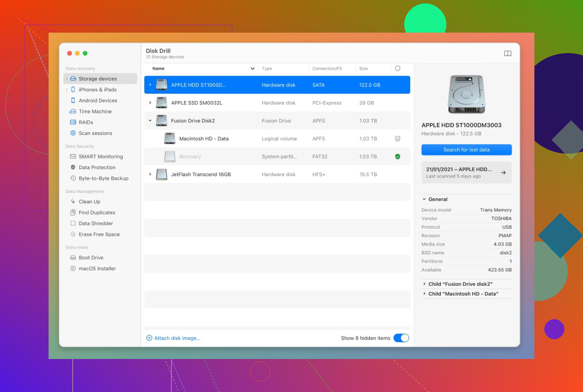This screenshot has width=583, height=392.
Task: Click the APPLE SSD SM0032L disk icon
Action: click(162, 103)
